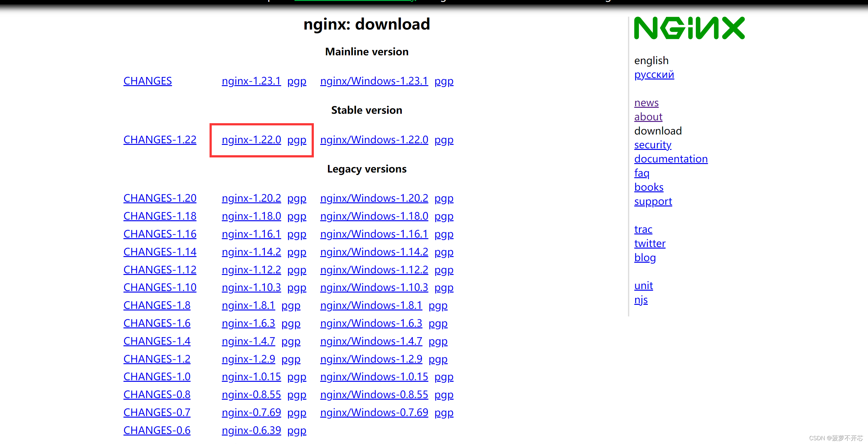This screenshot has width=868, height=444.
Task: Open pgp signature next to nginx-1.22.0
Action: coord(297,140)
